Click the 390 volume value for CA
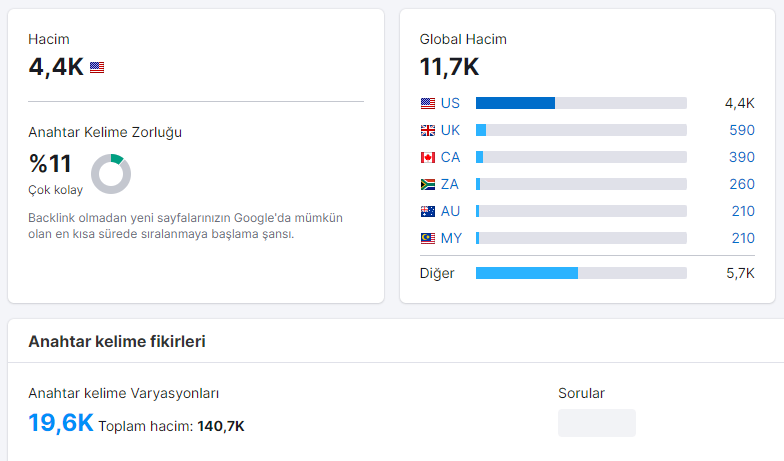Image resolution: width=784 pixels, height=461 pixels. tap(742, 158)
